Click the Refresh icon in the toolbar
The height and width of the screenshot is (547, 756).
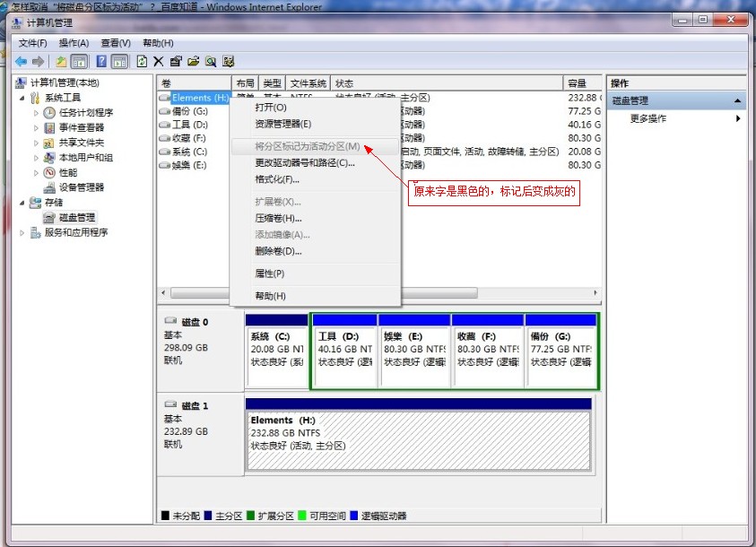click(142, 61)
